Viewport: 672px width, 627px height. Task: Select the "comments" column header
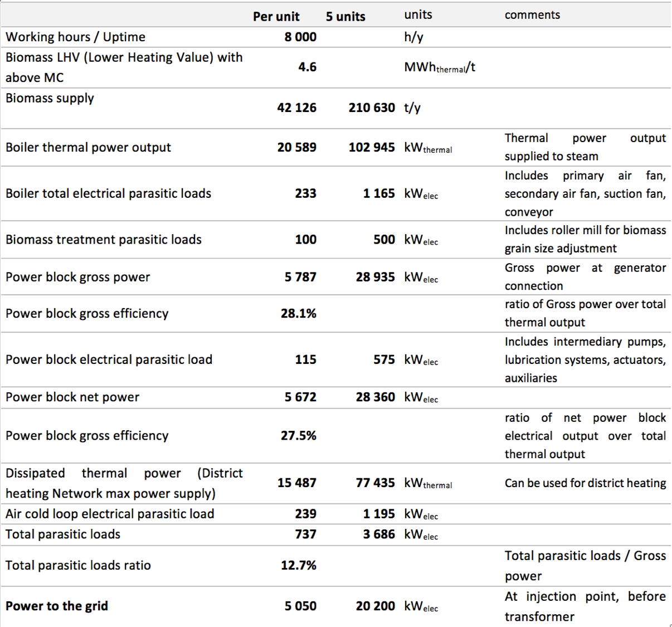pyautogui.click(x=532, y=15)
